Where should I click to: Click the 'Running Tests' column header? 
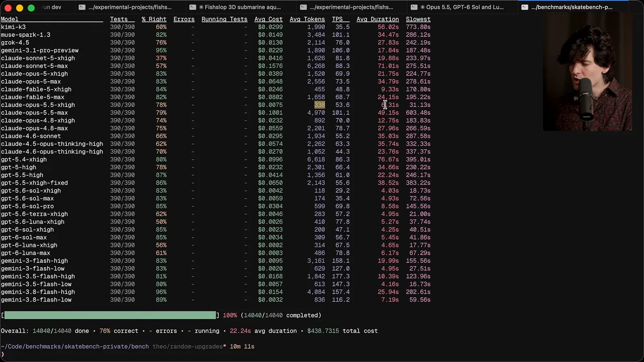[x=225, y=19]
